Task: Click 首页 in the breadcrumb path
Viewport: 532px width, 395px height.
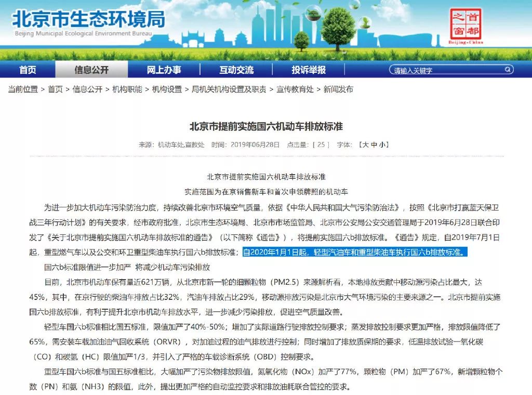Action: (55, 89)
